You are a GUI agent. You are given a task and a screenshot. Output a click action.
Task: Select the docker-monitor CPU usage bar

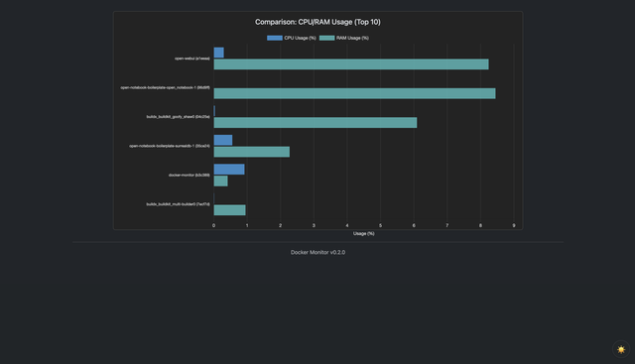229,170
